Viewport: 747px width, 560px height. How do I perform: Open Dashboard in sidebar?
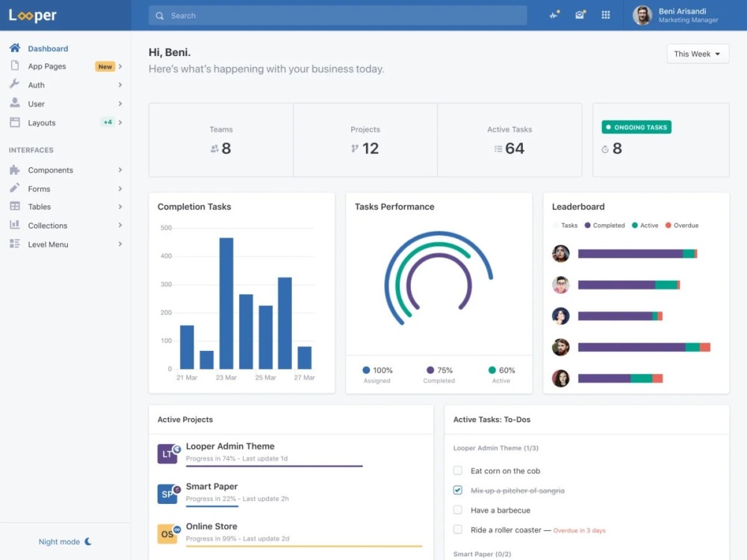65,48
